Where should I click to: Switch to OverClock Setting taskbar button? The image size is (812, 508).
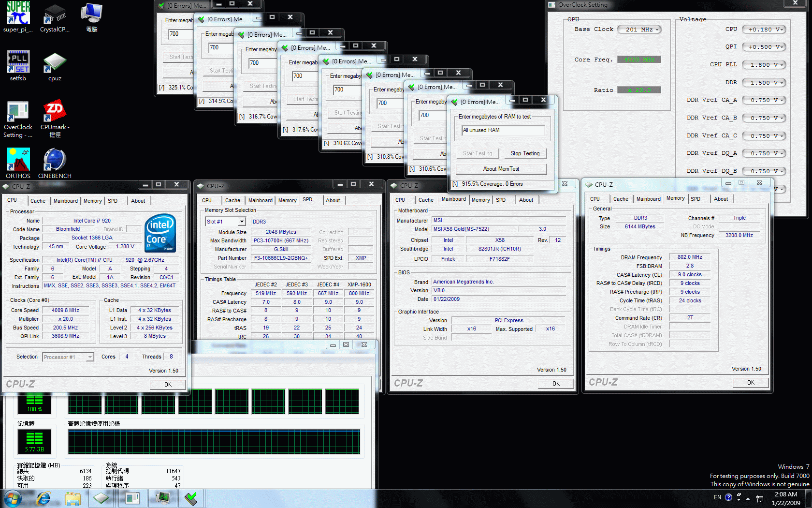point(132,498)
